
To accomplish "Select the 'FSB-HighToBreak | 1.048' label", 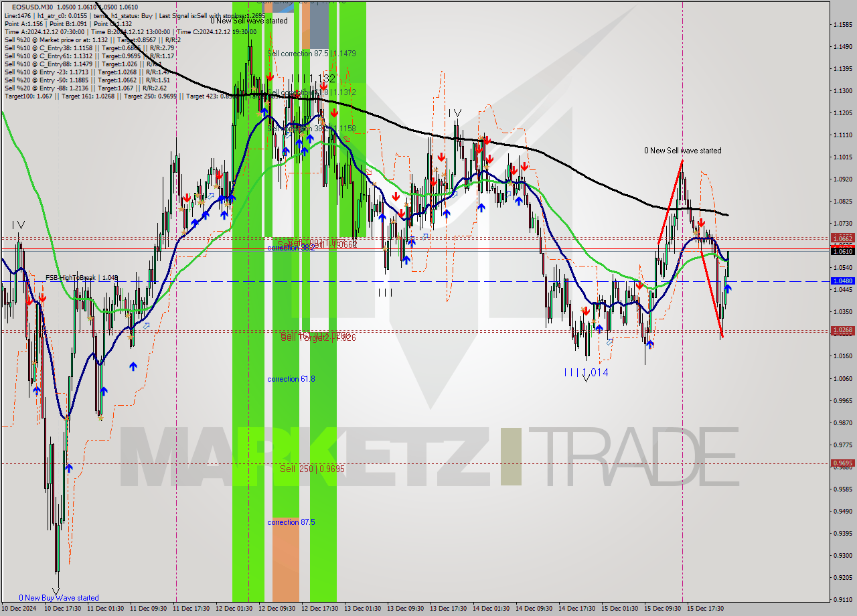I will pos(82,277).
